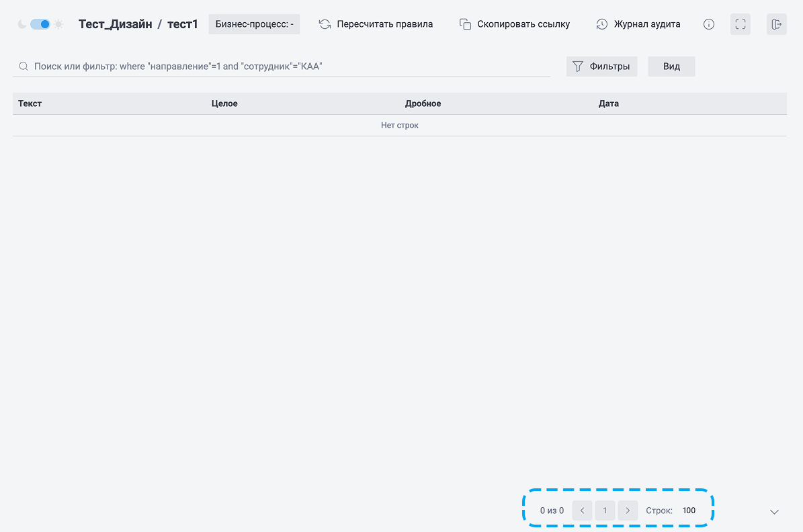803x532 pixels.
Task: Change rows per page value 100
Action: [x=689, y=511]
